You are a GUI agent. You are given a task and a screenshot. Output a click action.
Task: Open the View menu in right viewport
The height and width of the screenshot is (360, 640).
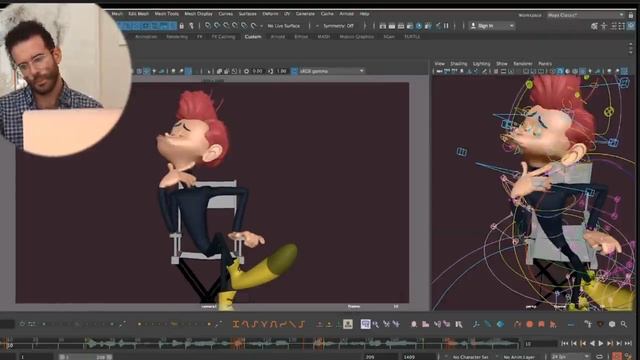click(440, 64)
